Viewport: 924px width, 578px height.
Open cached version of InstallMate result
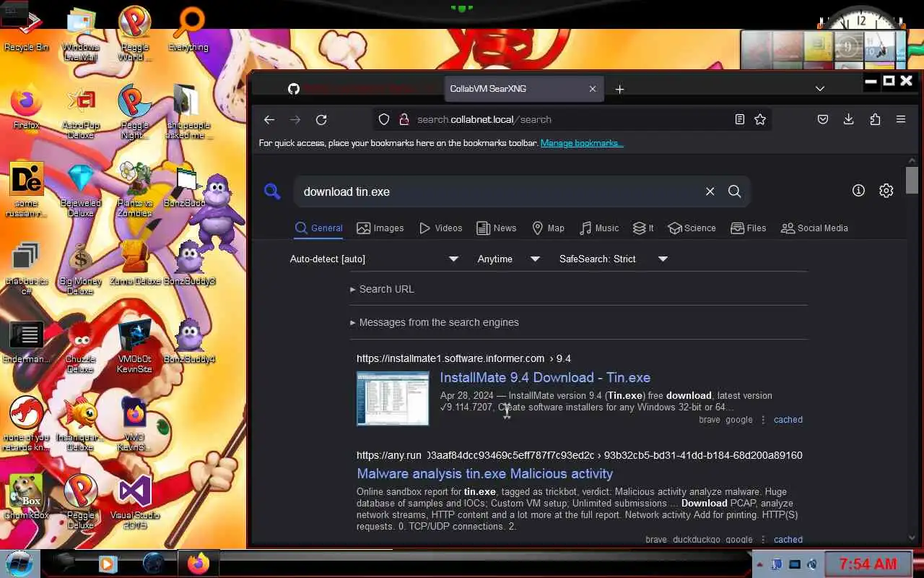click(x=788, y=420)
